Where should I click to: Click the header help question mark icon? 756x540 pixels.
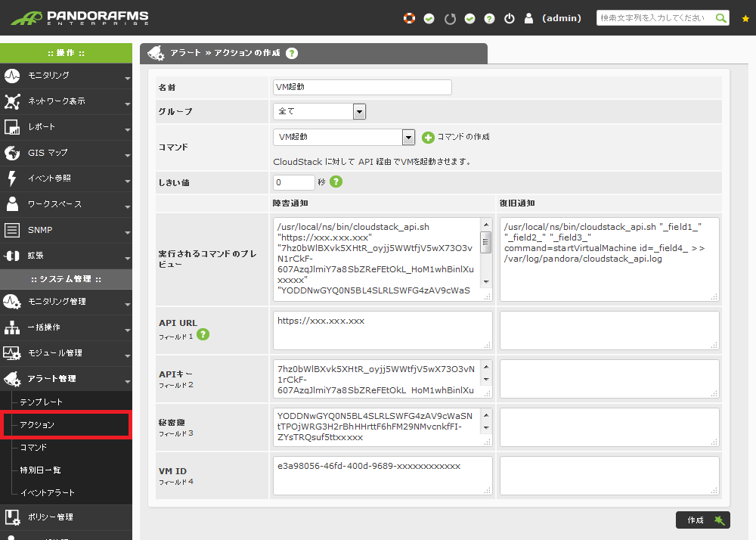(x=489, y=19)
